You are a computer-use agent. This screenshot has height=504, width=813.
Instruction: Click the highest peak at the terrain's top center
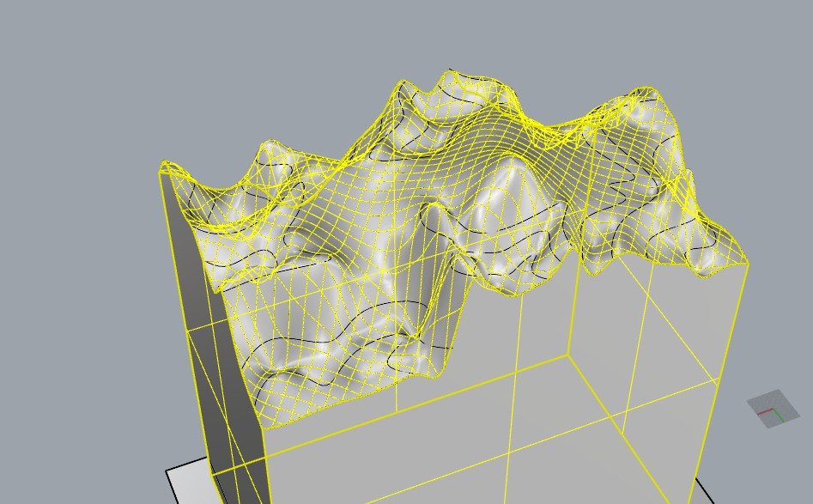pos(453,77)
